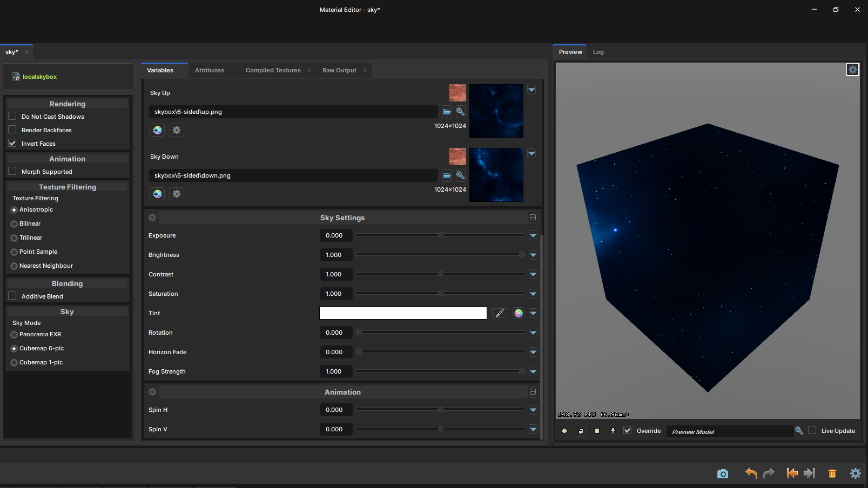Open the Exposure dropdown arrow
The image size is (868, 488).
coord(533,235)
